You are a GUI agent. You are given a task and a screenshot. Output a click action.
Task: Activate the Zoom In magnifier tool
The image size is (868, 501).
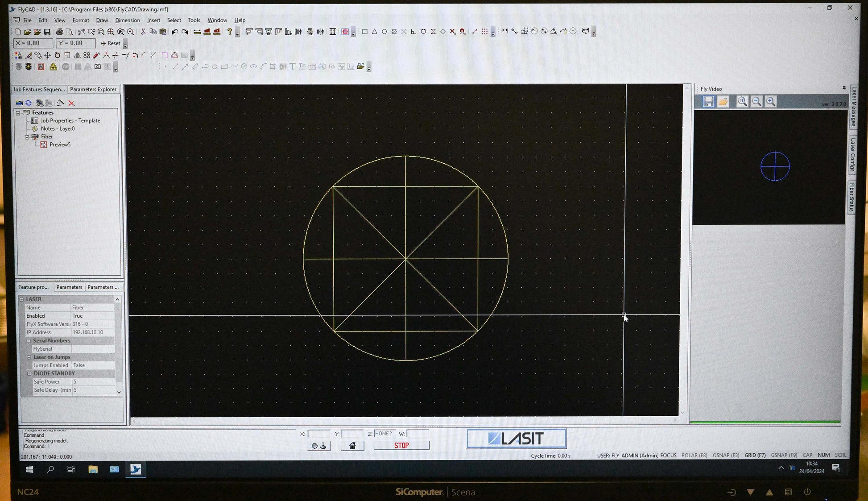click(x=92, y=31)
